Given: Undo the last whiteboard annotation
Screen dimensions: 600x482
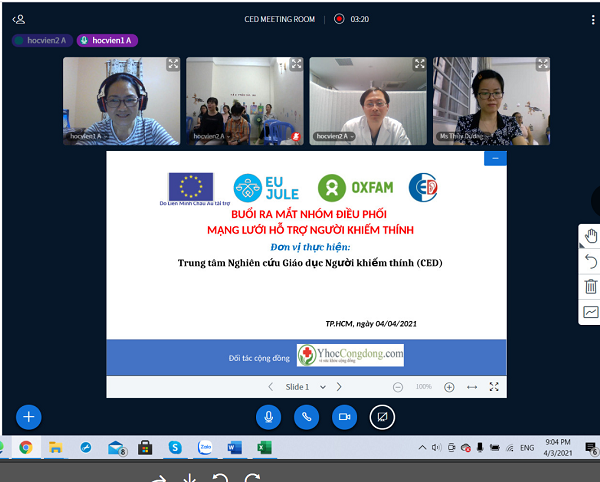Looking at the screenshot, I should 591,262.
